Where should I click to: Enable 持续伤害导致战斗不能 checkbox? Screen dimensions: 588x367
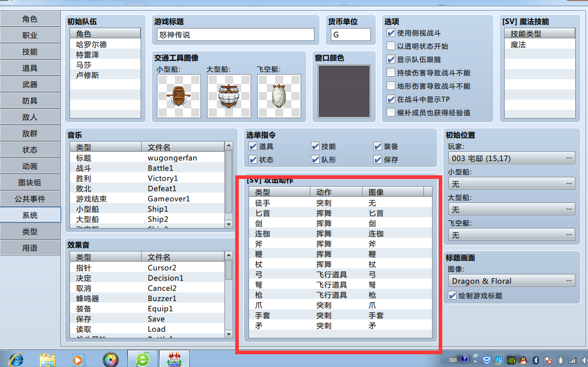pyautogui.click(x=391, y=73)
